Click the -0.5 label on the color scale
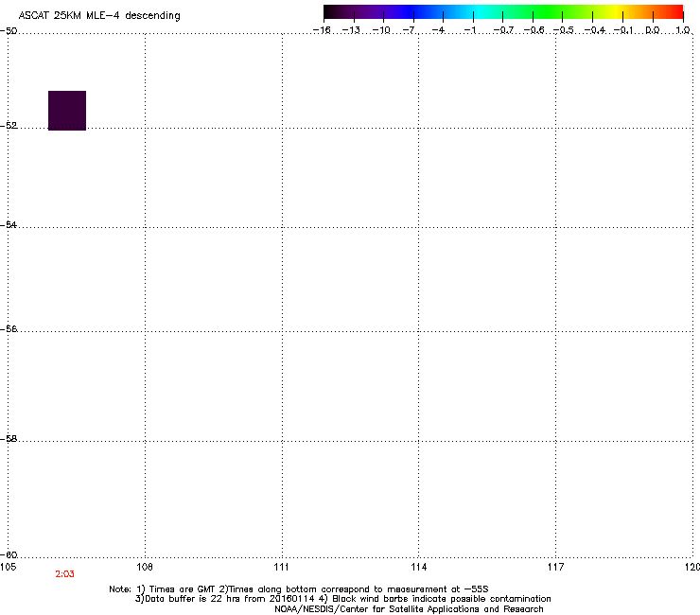 click(564, 30)
